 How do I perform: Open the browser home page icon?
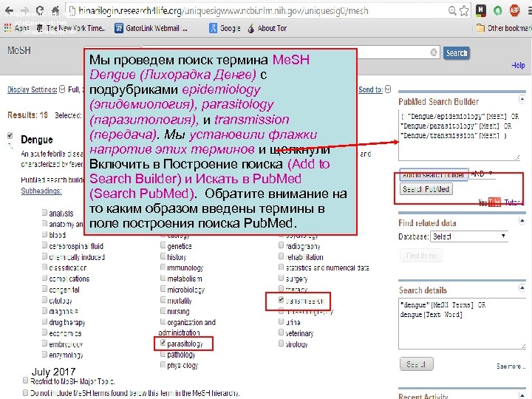click(55, 10)
